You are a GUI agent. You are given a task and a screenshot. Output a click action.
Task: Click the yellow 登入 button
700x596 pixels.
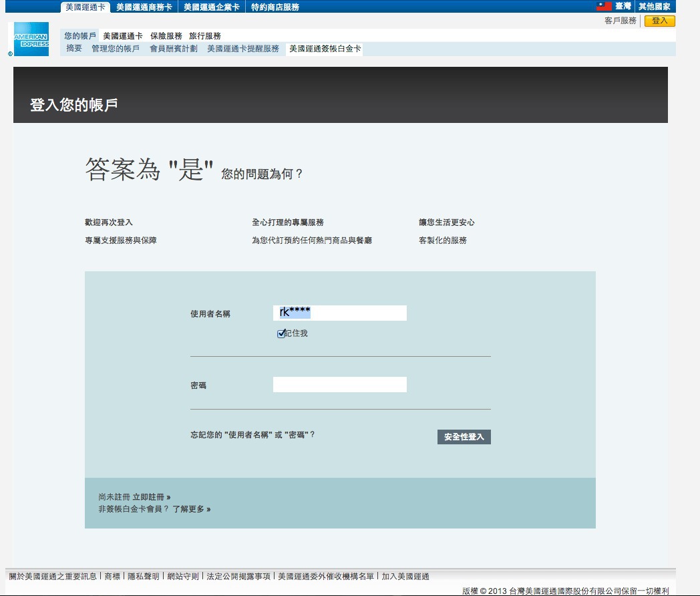[x=659, y=21]
